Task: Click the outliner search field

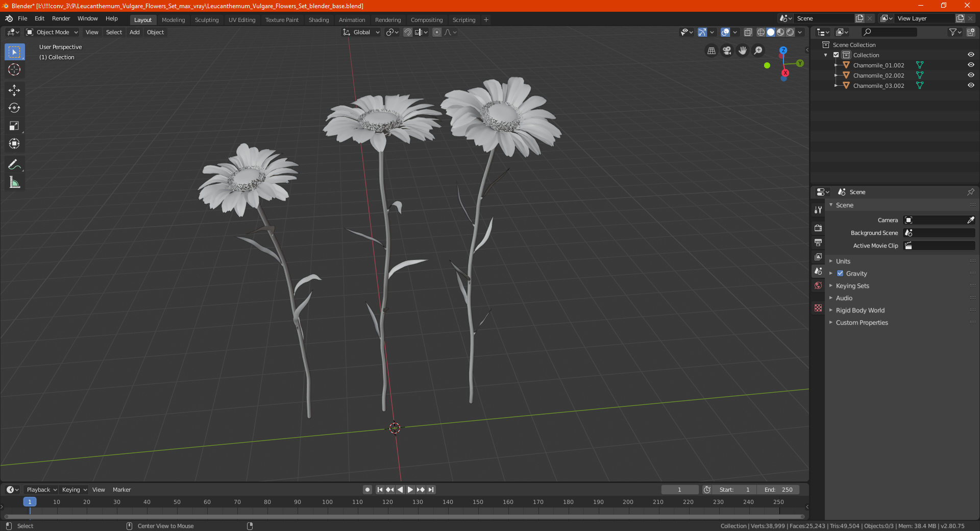Action: click(x=889, y=32)
